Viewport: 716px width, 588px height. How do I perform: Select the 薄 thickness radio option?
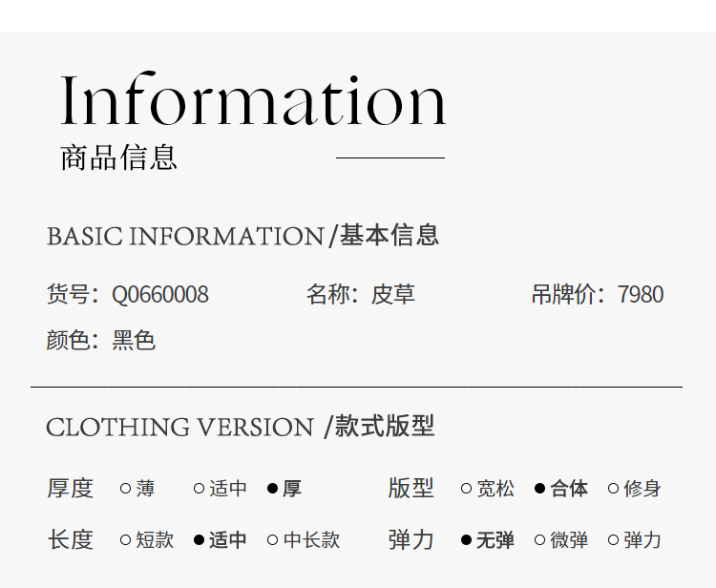pos(137,489)
